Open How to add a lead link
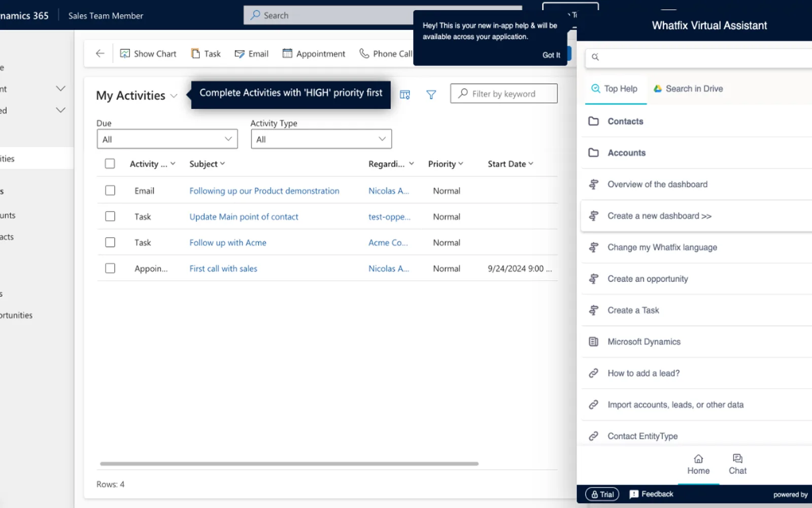 coord(696,373)
